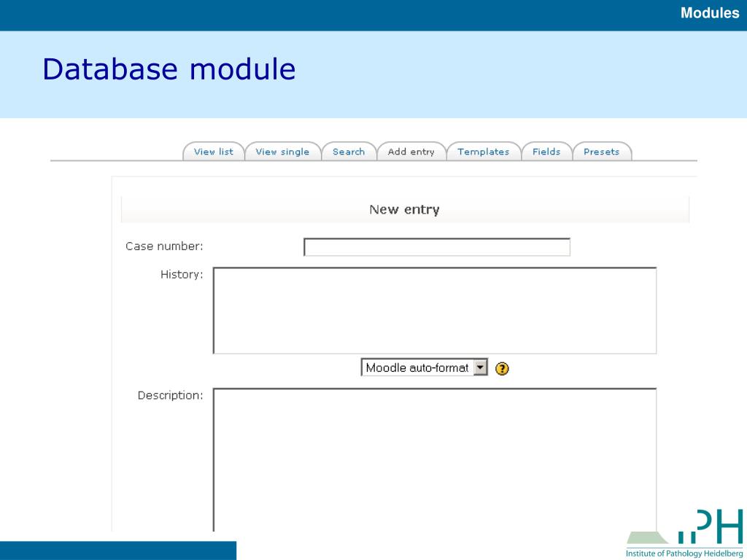The height and width of the screenshot is (560, 747).
Task: Click inside the History text area
Action: tap(435, 311)
